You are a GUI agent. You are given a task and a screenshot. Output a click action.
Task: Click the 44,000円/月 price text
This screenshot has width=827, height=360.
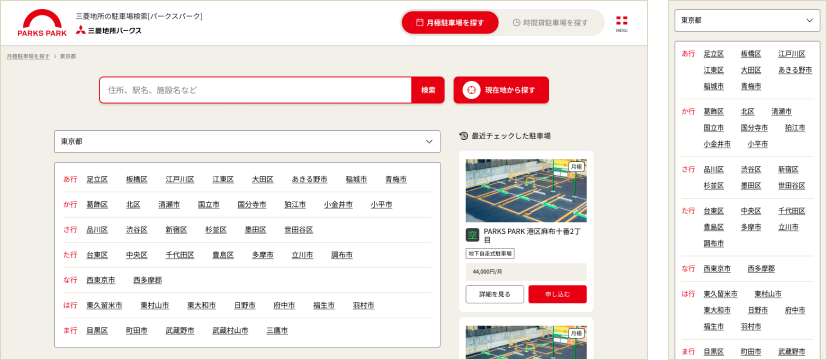pyautogui.click(x=486, y=272)
